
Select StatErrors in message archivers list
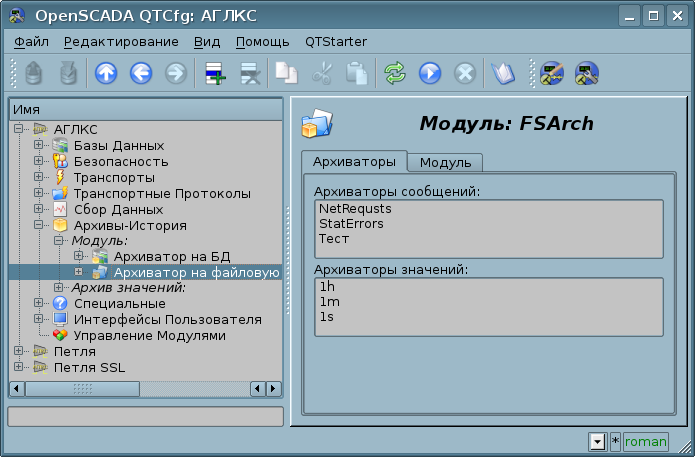click(351, 224)
